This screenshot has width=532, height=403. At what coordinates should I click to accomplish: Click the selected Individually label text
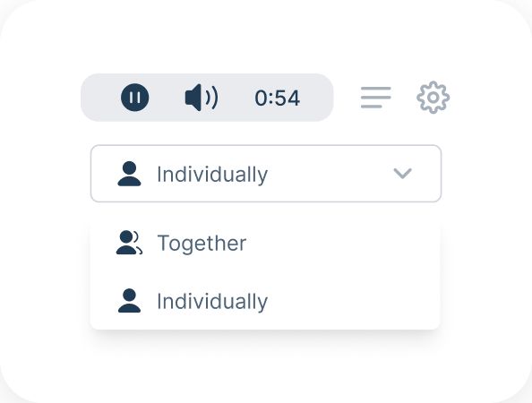click(x=212, y=175)
